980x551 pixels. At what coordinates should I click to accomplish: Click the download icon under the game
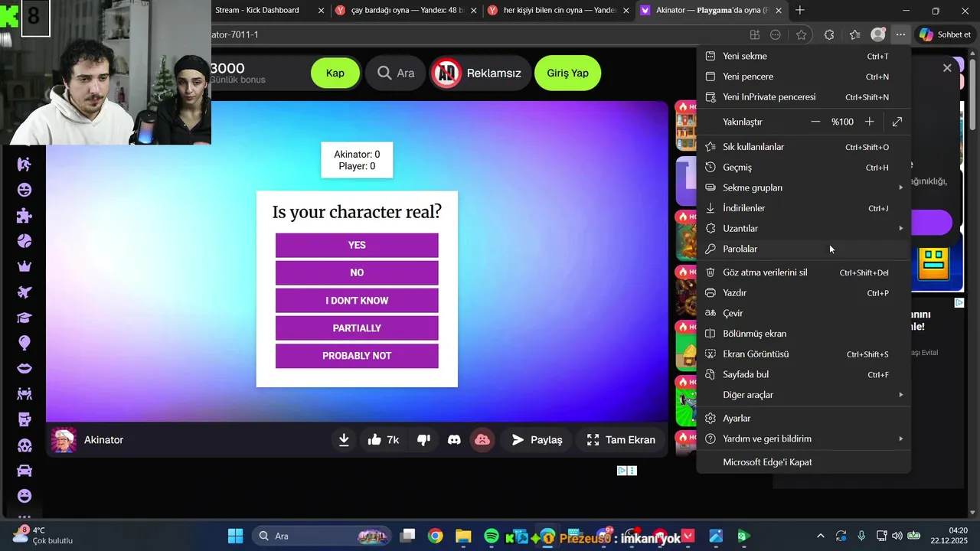click(344, 439)
